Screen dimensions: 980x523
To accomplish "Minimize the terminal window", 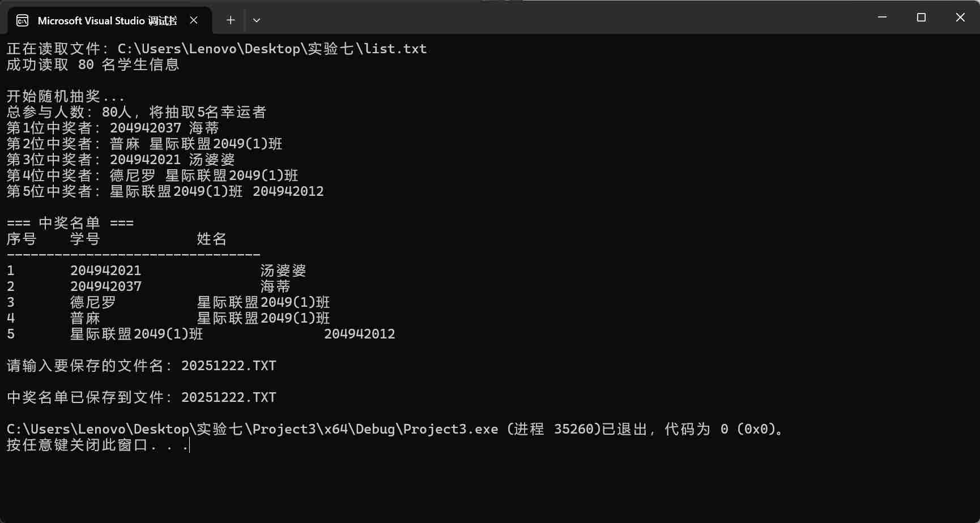I will pos(882,18).
